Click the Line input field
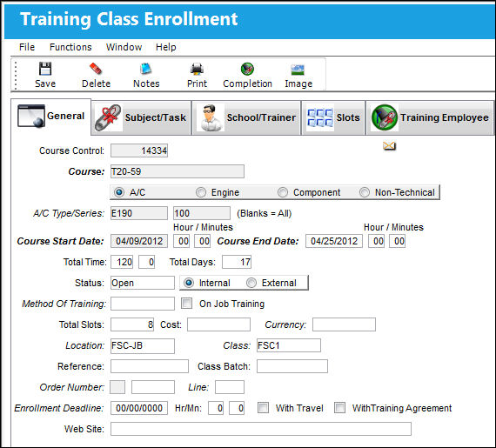The image size is (496, 448). pyautogui.click(x=230, y=387)
